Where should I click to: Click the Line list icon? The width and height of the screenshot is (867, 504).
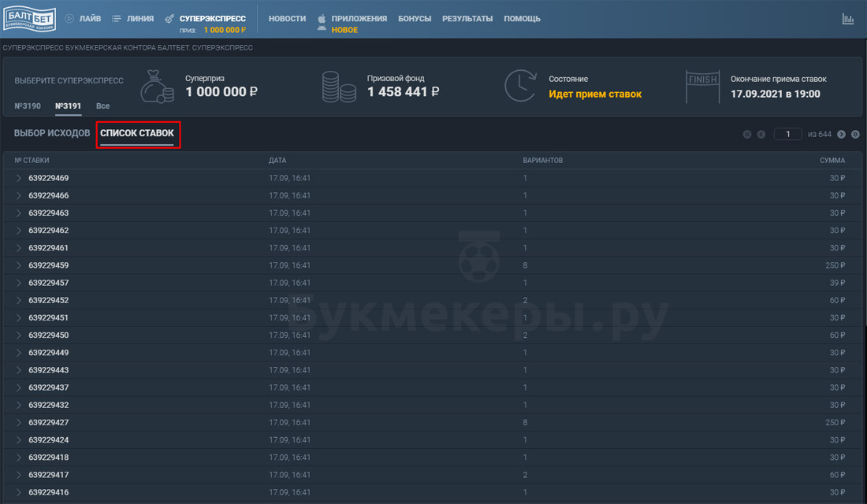coord(117,18)
